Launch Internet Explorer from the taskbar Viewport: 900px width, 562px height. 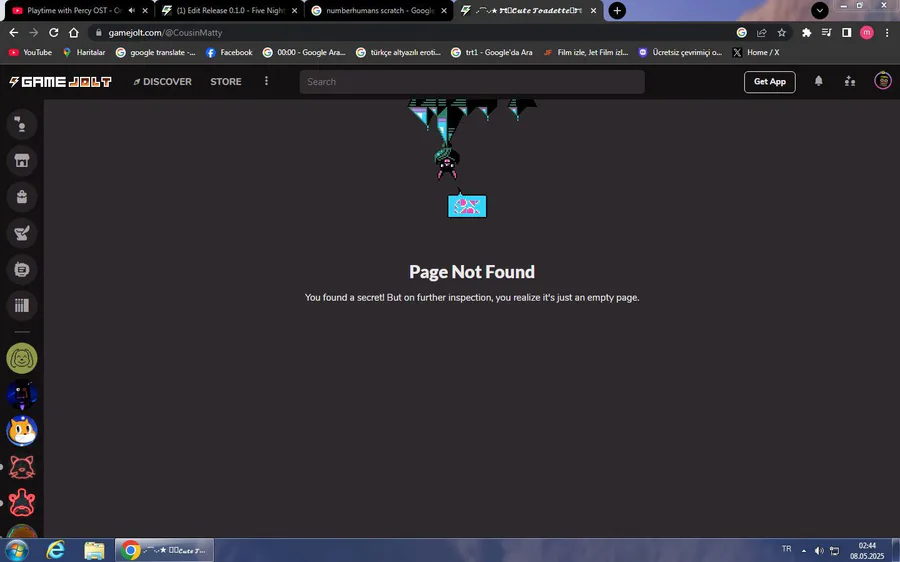pos(56,551)
